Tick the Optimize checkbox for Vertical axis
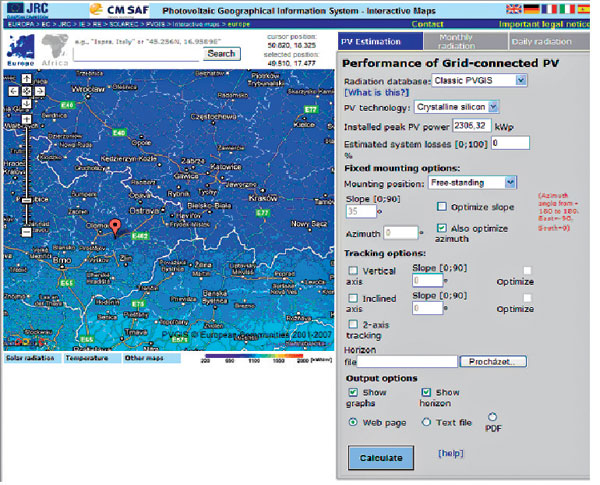The width and height of the screenshot is (600, 485). coord(527,271)
